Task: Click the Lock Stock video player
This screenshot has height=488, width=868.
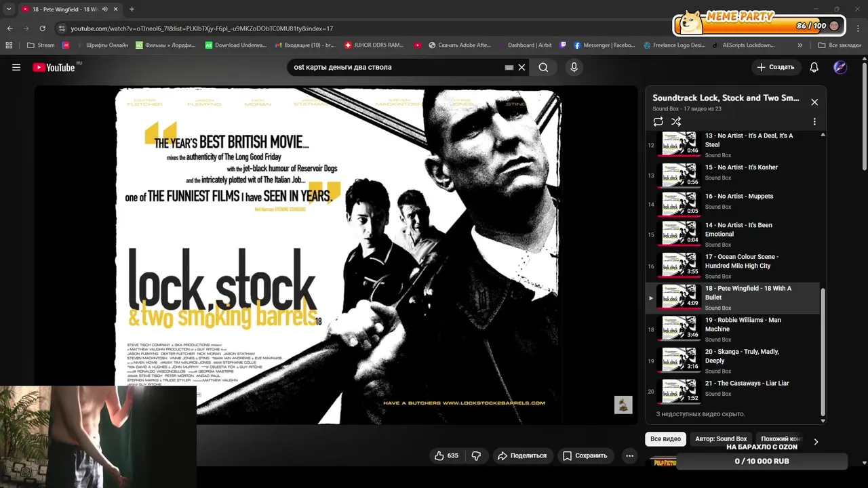Action: coord(336,255)
